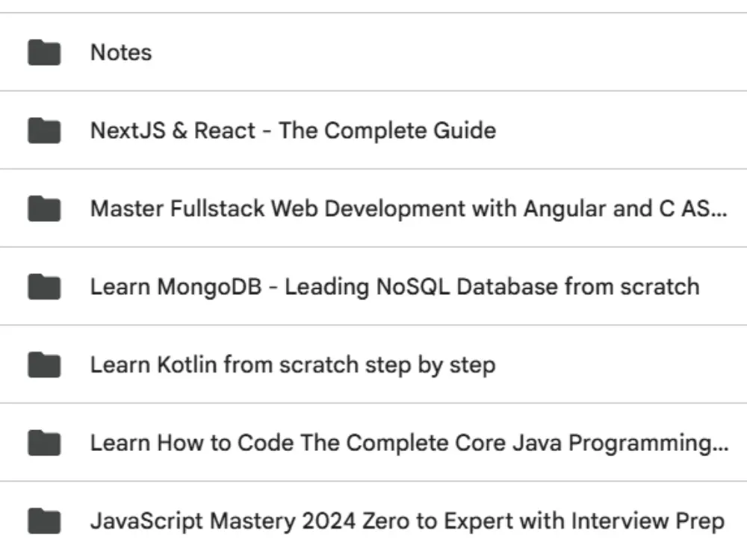Click the Learn MongoDB folder icon

(44, 286)
